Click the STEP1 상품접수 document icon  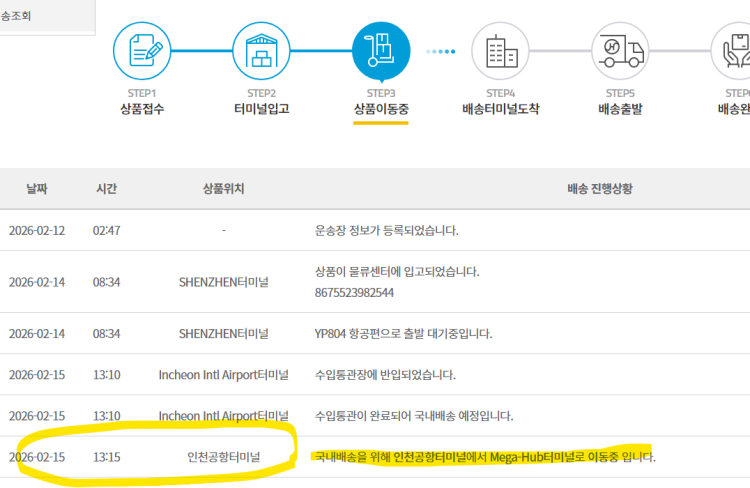141,50
